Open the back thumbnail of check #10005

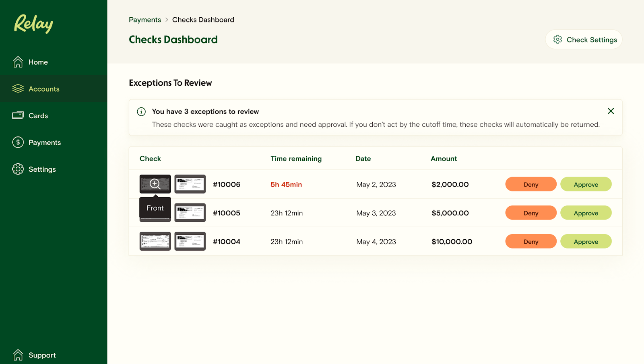(190, 212)
